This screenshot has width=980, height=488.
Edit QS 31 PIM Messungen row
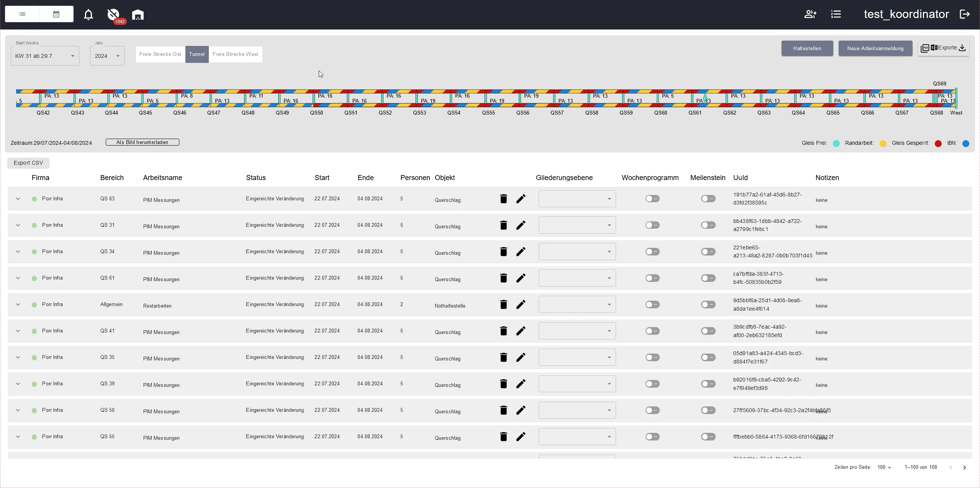(521, 225)
